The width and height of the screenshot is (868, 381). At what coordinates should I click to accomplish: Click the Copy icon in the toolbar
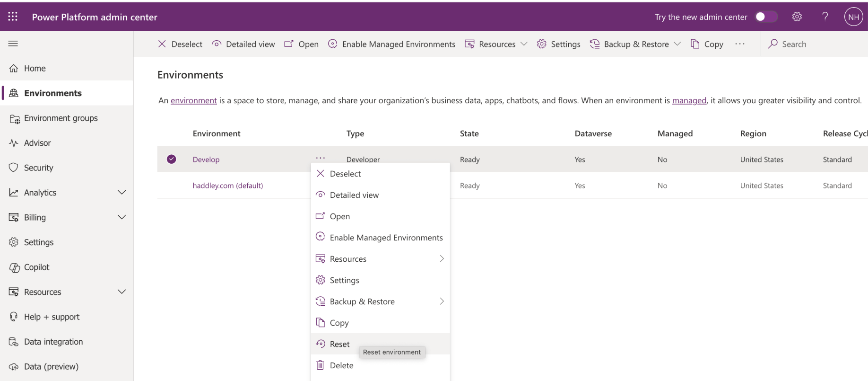click(695, 44)
